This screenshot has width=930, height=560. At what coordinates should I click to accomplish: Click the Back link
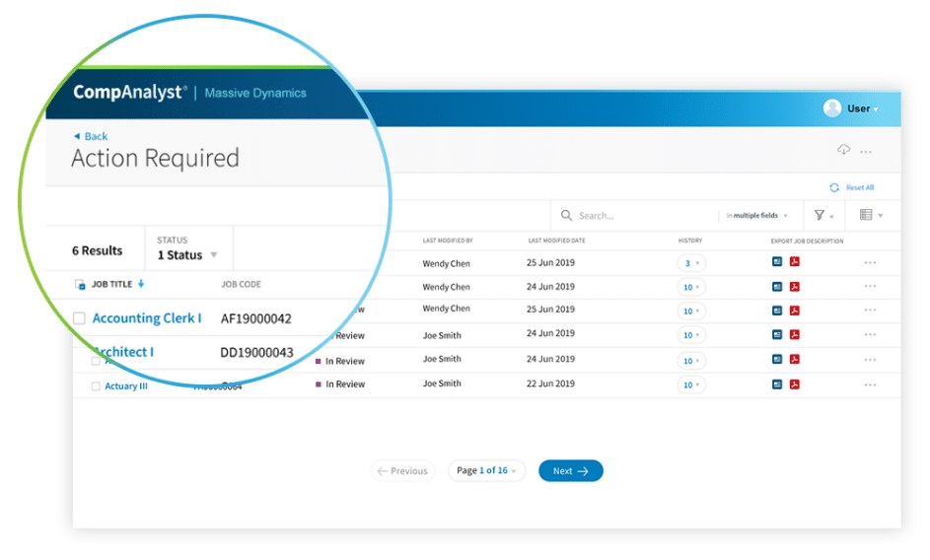pos(96,136)
